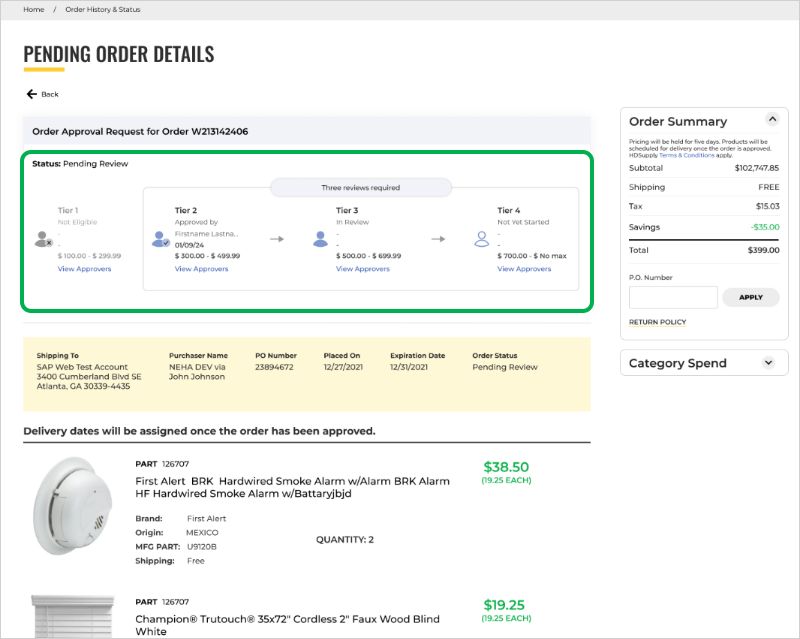Click Expiration Date 12/31/2021
This screenshot has width=800, height=639.
point(409,367)
